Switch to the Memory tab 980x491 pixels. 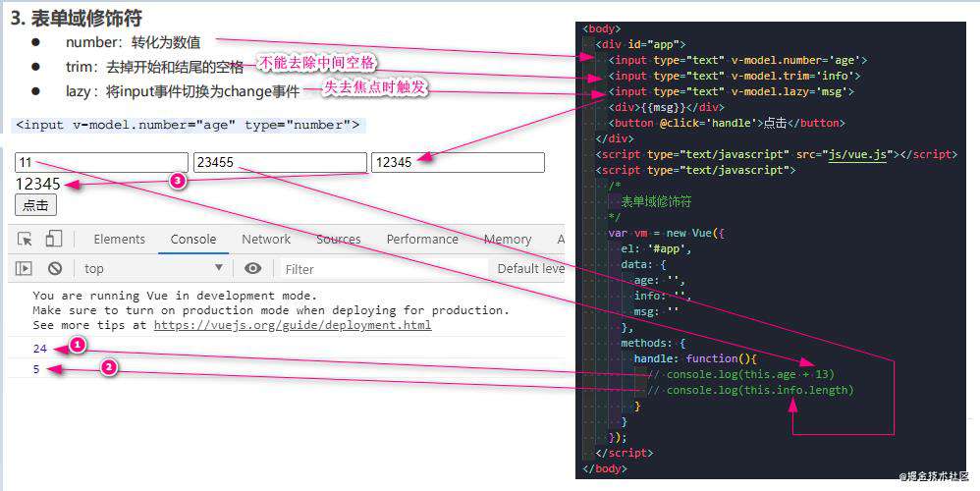tap(508, 240)
